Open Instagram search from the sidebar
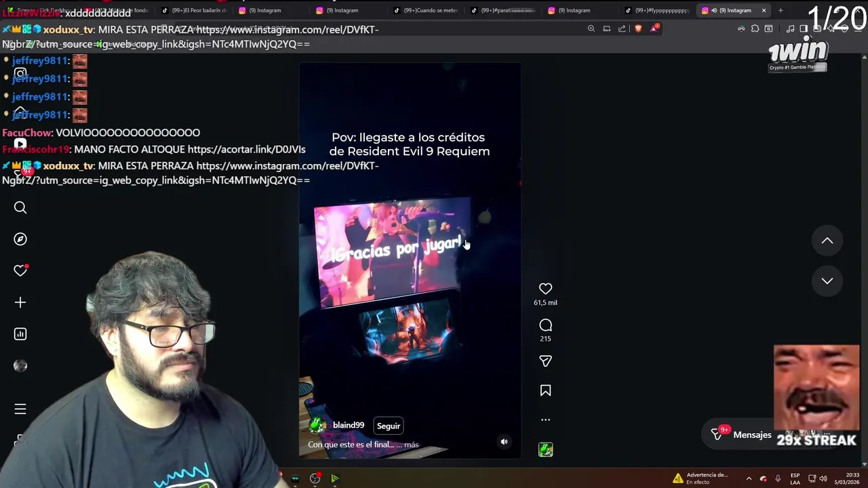The image size is (868, 488). [20, 207]
